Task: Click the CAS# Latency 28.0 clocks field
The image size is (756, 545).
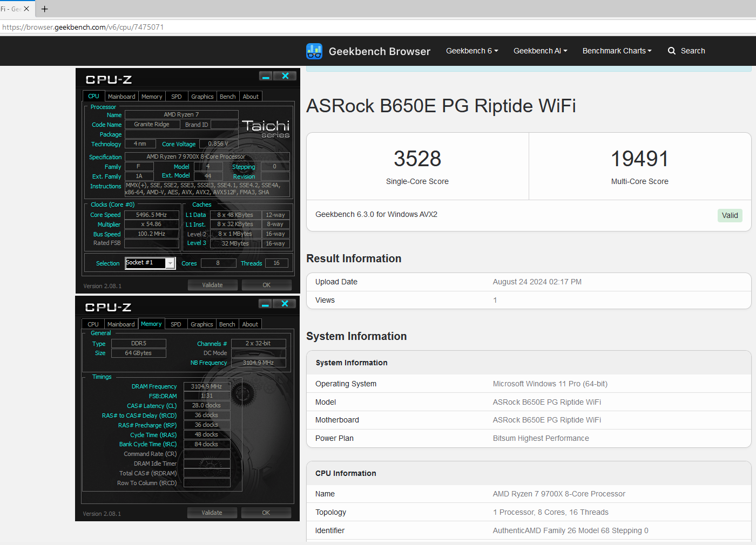Action: pyautogui.click(x=207, y=405)
